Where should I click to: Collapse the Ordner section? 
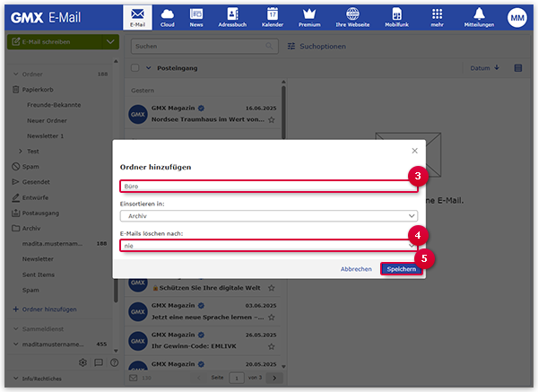coord(15,74)
